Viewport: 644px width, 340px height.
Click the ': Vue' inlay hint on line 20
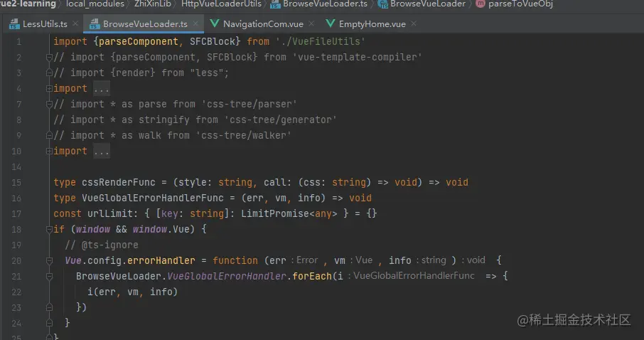click(361, 260)
